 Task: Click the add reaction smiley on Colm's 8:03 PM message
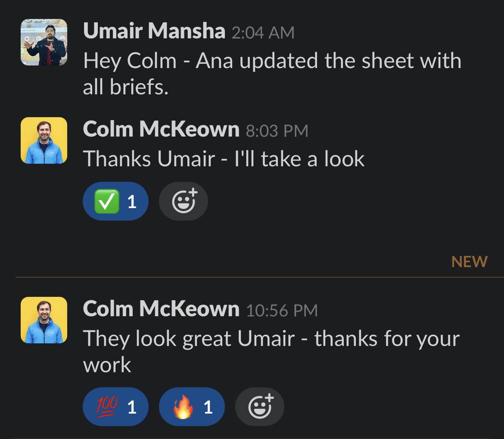[183, 201]
